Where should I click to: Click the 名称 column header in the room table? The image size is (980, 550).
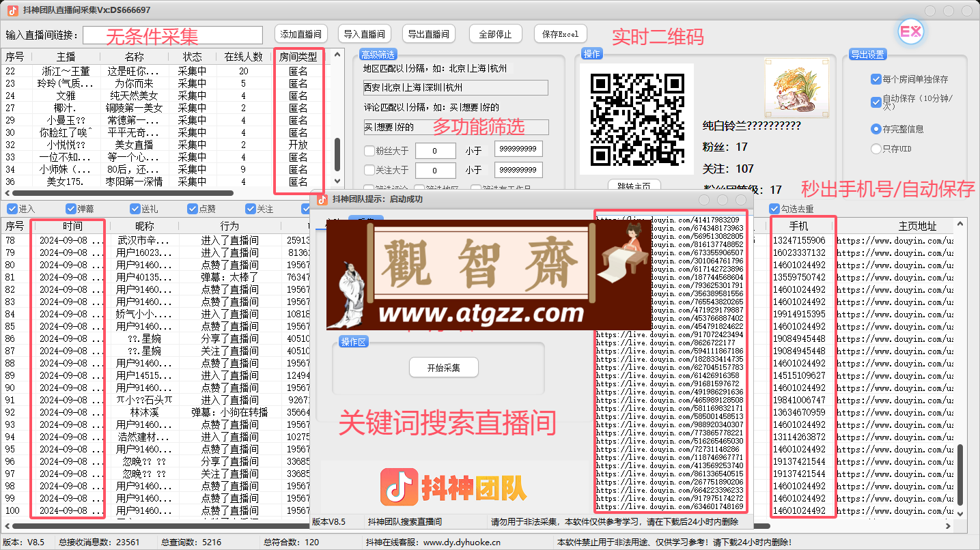coord(135,57)
